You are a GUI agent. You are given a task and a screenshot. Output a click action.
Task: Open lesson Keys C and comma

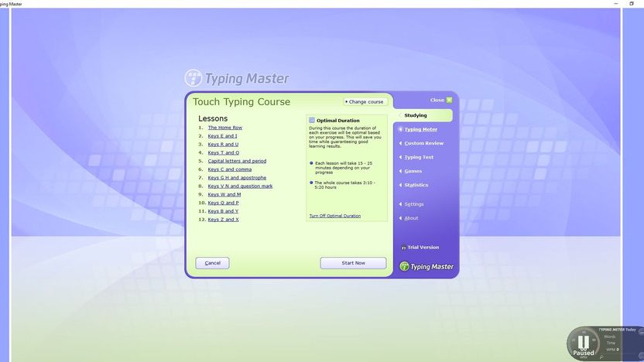(x=230, y=169)
